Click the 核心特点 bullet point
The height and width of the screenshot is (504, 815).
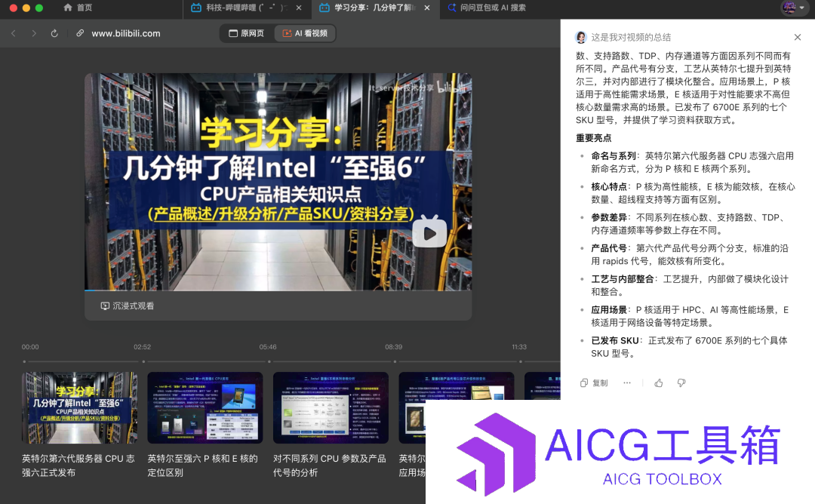(x=693, y=192)
